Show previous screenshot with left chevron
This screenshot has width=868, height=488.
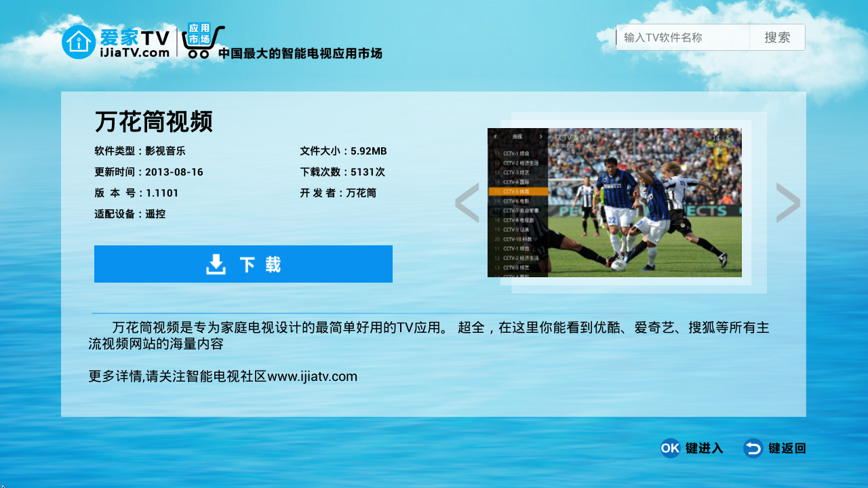click(467, 203)
